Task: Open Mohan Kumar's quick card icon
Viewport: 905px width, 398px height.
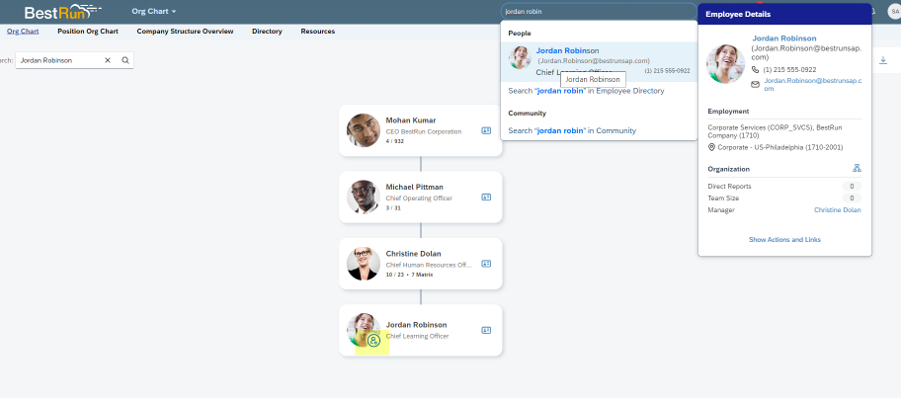Action: 486,131
